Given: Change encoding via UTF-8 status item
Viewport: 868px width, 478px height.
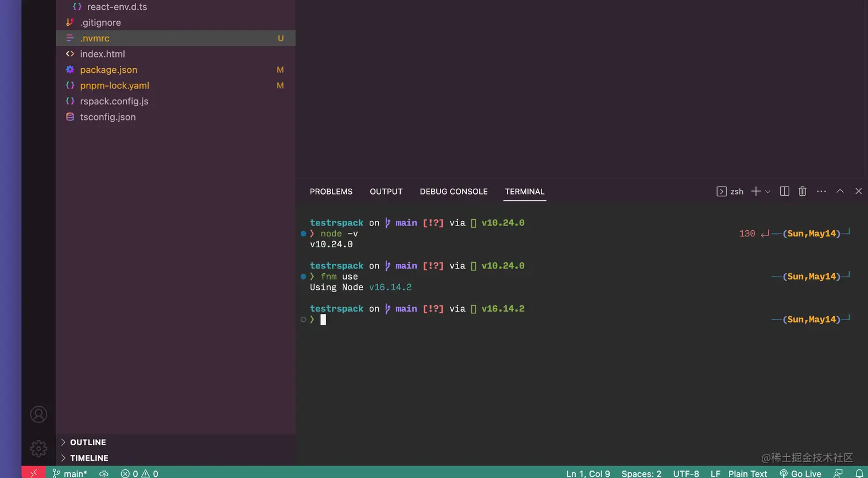Looking at the screenshot, I should [x=686, y=473].
